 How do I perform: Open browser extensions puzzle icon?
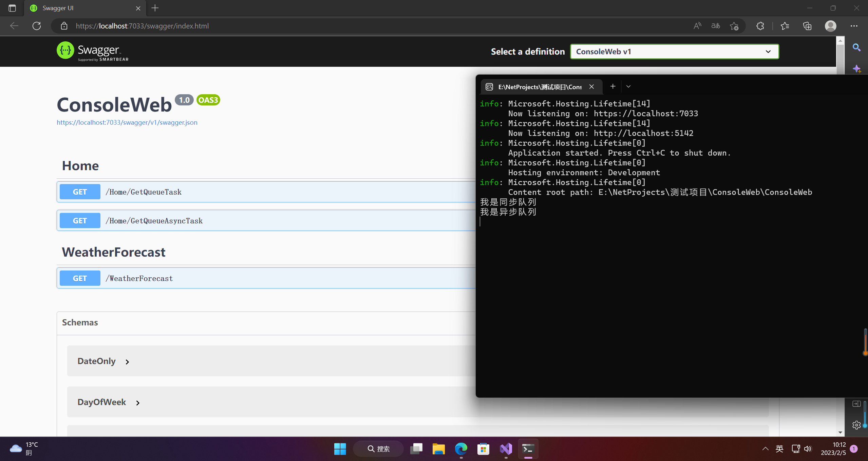[760, 26]
